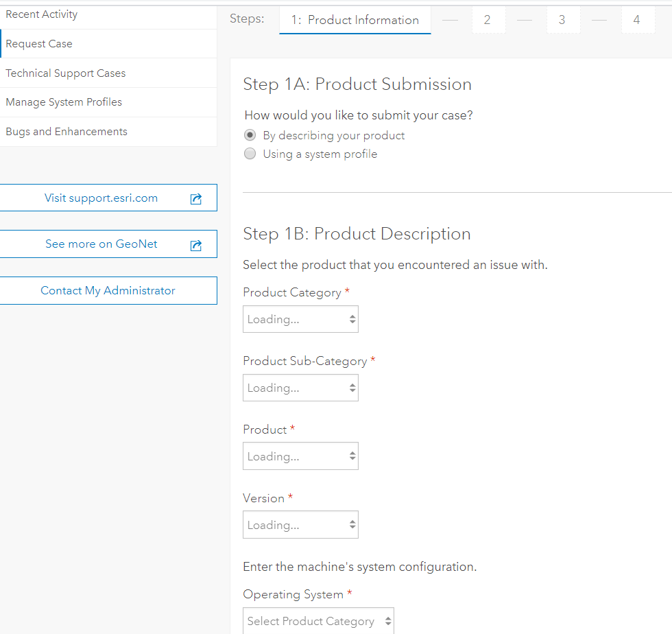The width and height of the screenshot is (672, 634).
Task: Click the Steps: label
Action: [247, 19]
